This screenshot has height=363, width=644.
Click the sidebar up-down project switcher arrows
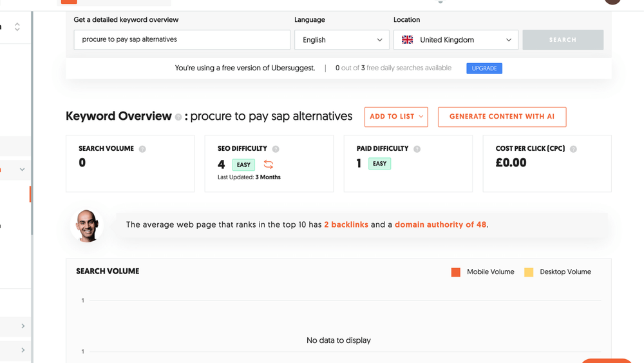pos(17,26)
